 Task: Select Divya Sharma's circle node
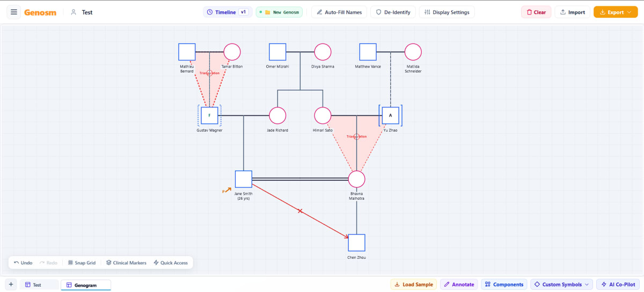point(323,52)
